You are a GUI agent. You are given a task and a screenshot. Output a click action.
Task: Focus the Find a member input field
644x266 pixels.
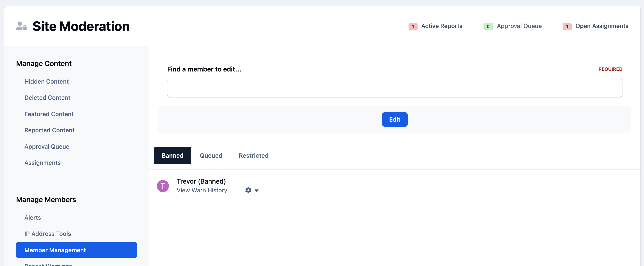click(x=395, y=88)
